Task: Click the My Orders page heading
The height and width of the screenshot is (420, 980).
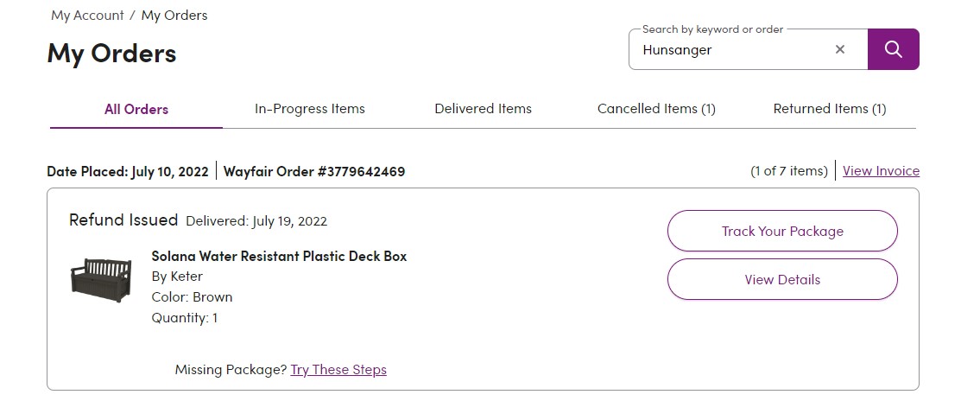Action: click(112, 54)
